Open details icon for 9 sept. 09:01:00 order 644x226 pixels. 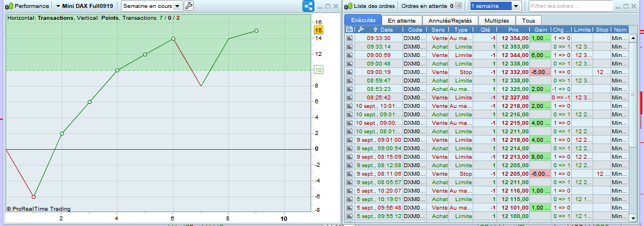[349, 140]
